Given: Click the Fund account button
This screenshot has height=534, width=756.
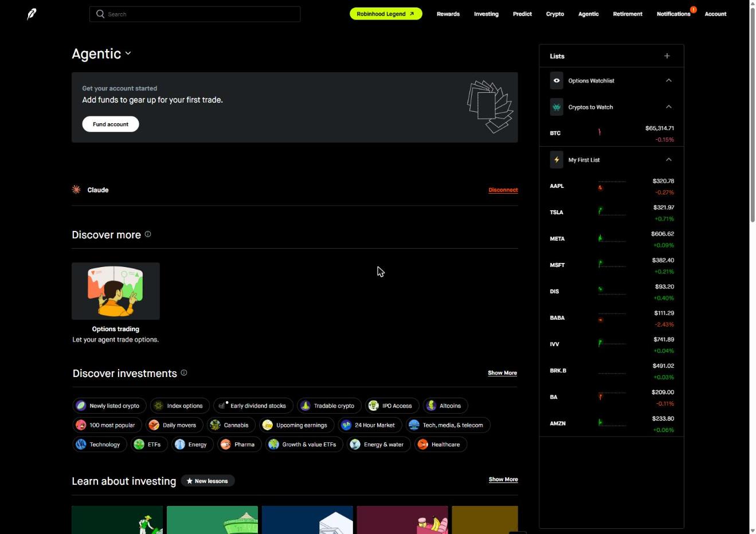Looking at the screenshot, I should (x=111, y=124).
